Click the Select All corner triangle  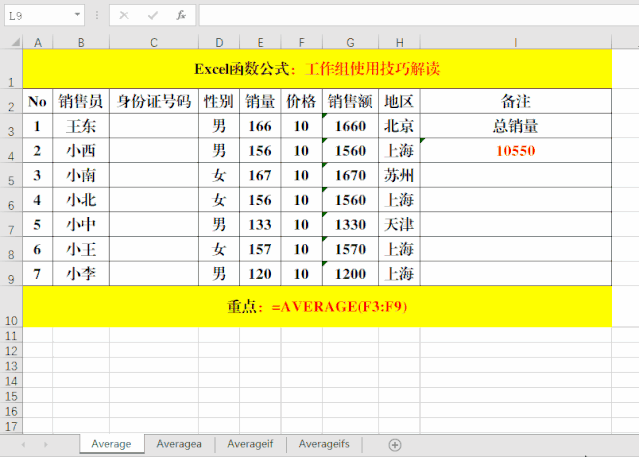[11, 42]
